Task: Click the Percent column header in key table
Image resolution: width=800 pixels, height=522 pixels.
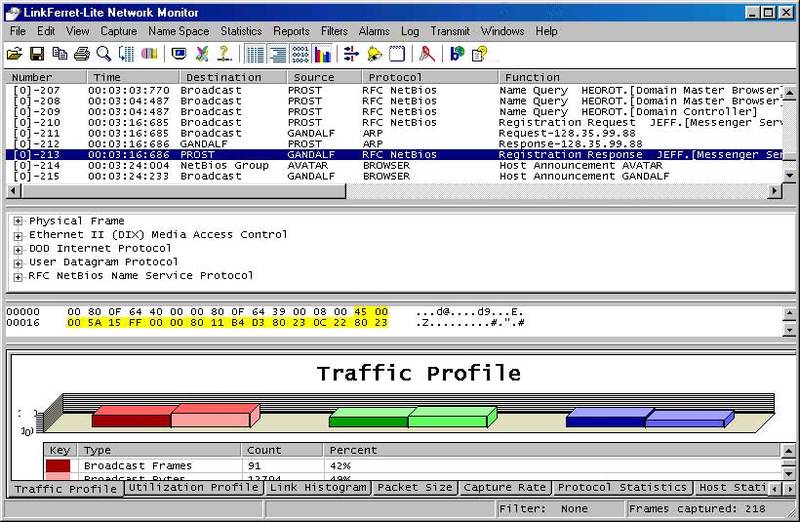Action: [x=551, y=450]
